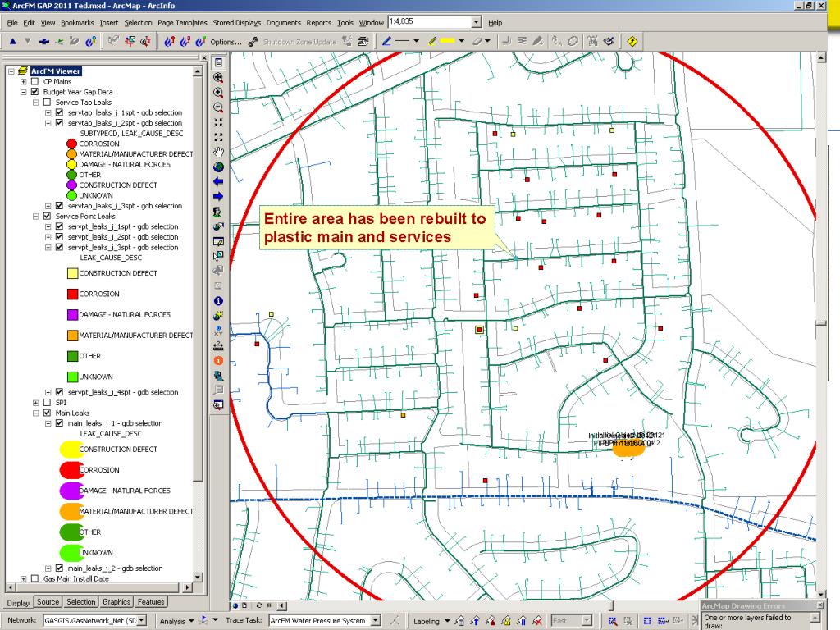Open the Analysis menu button

[x=176, y=621]
